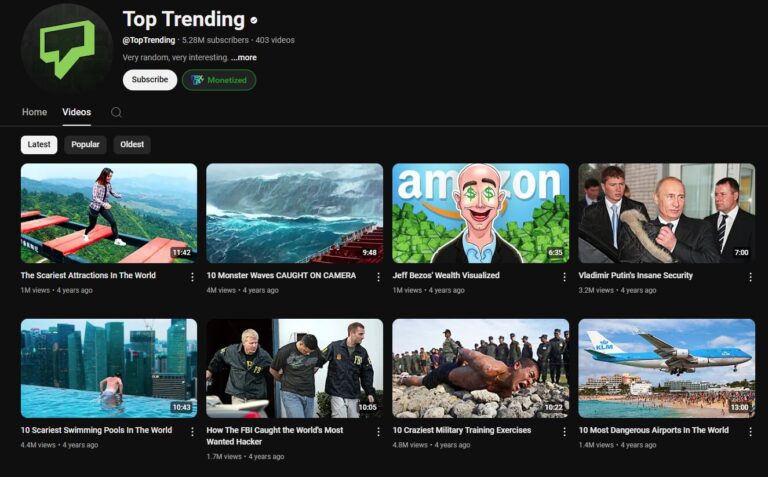Screen dimensions: 768x477
Task: Click the 9:48 duration badge
Action: click(x=369, y=253)
